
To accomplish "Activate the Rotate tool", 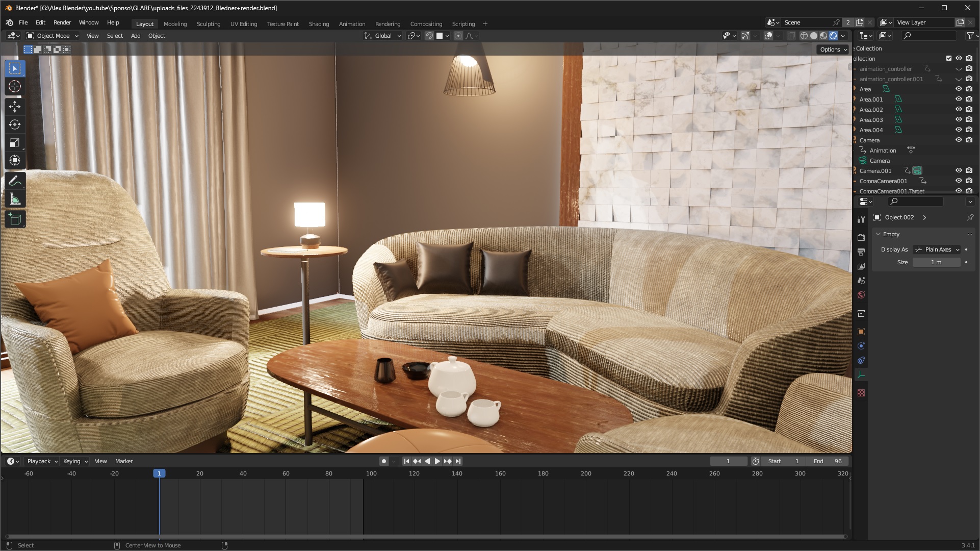I will [x=15, y=124].
